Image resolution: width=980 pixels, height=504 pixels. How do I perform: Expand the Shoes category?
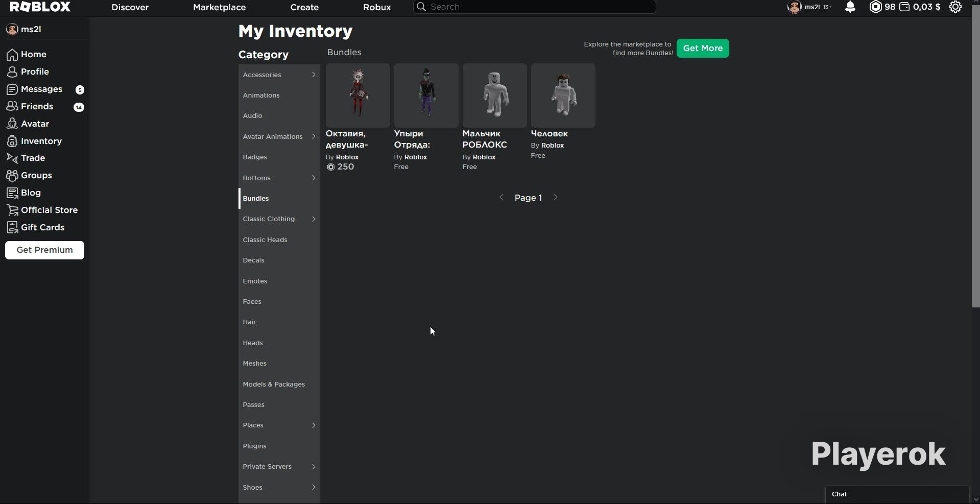314,487
